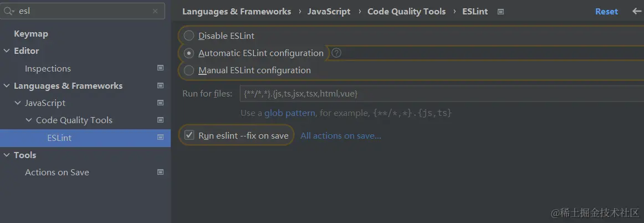This screenshot has width=644, height=223.
Task: Toggle Run eslint --fix on save checkbox
Action: pos(189,135)
